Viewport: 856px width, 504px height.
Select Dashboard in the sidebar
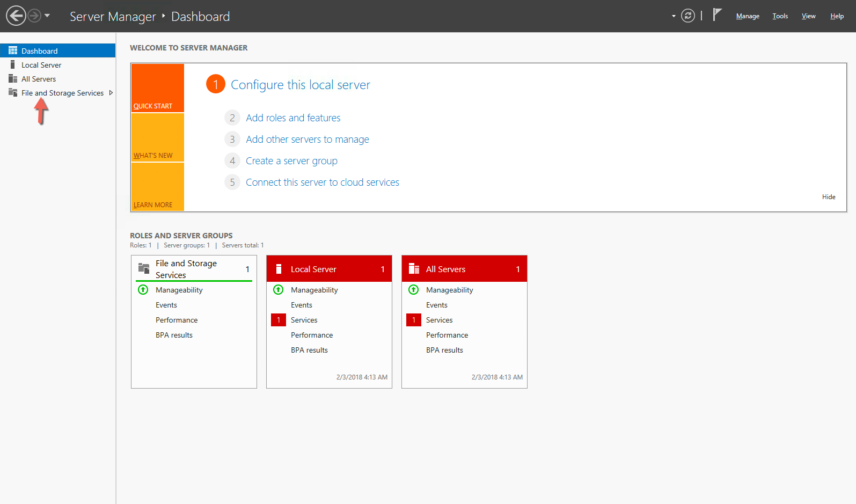(58, 50)
